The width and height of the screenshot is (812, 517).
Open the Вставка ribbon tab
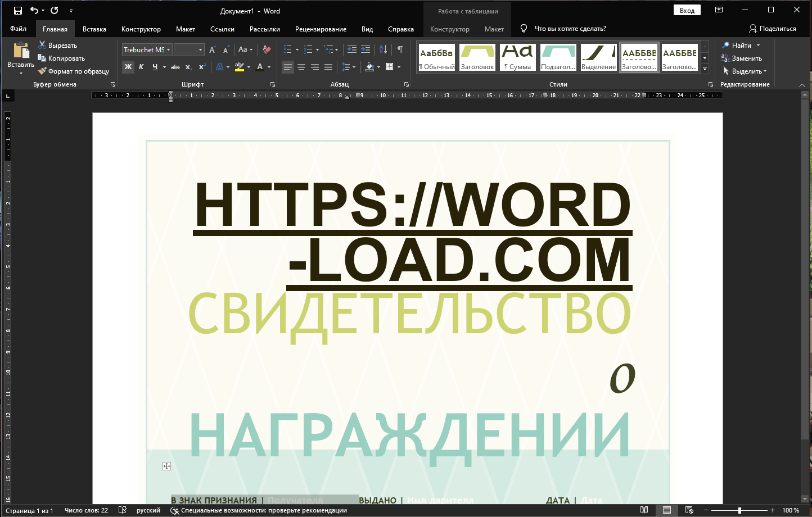coord(94,29)
